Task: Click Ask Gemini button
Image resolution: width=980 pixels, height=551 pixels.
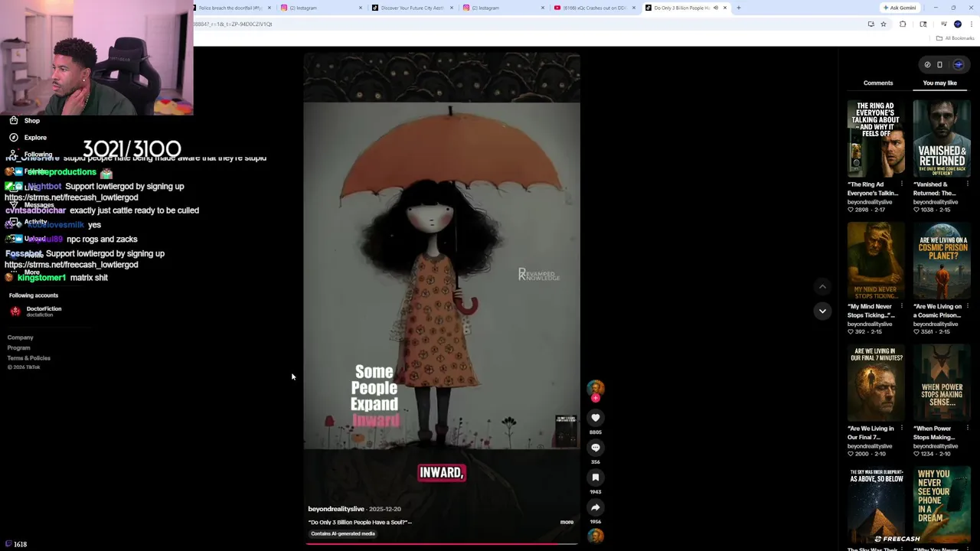Action: [900, 8]
